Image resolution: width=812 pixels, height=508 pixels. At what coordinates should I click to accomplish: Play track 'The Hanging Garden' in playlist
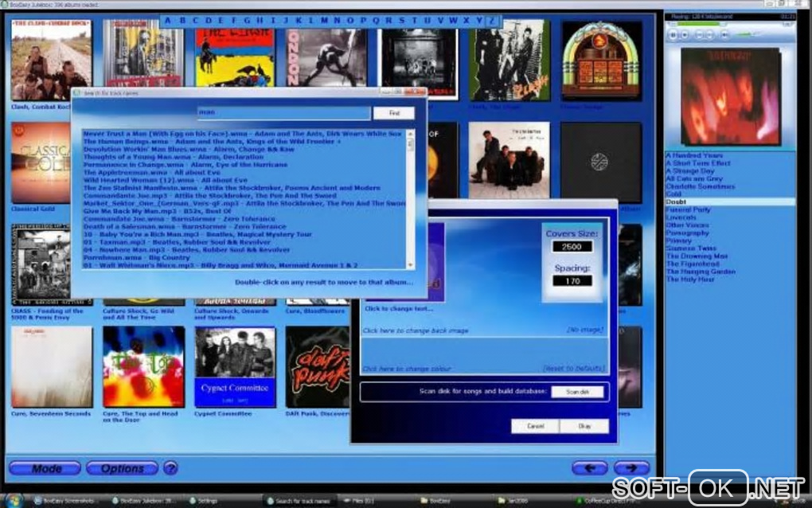coord(701,272)
